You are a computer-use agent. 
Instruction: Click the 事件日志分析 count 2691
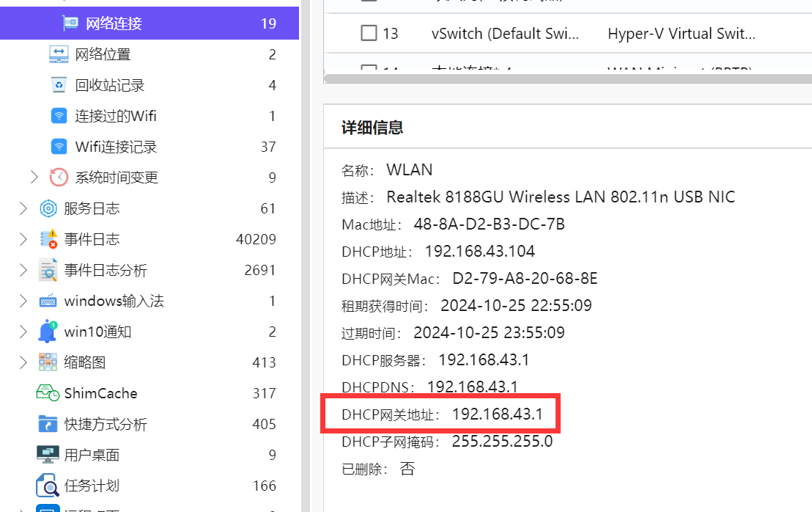[x=260, y=270]
